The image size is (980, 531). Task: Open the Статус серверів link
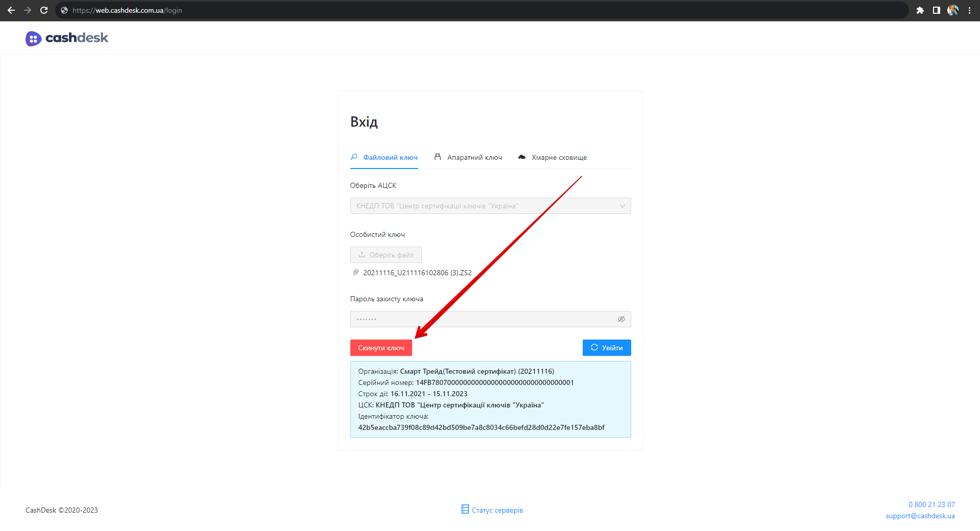coord(497,510)
